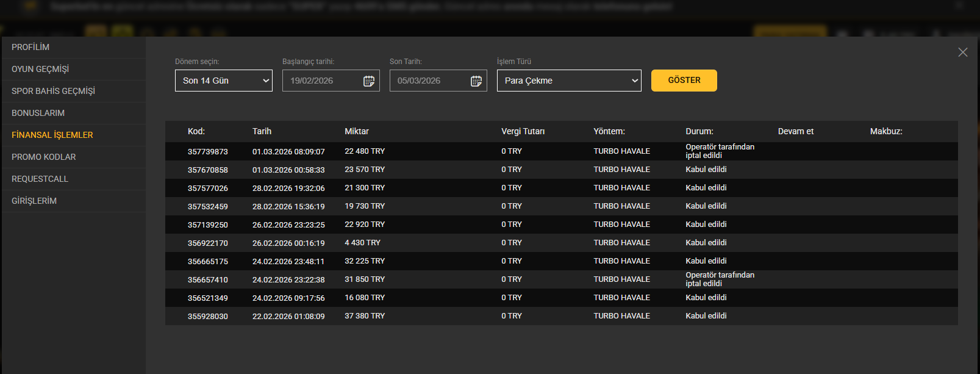The height and width of the screenshot is (374, 980).
Task: Click REQUESTCALL in the sidebar
Action: [40, 179]
